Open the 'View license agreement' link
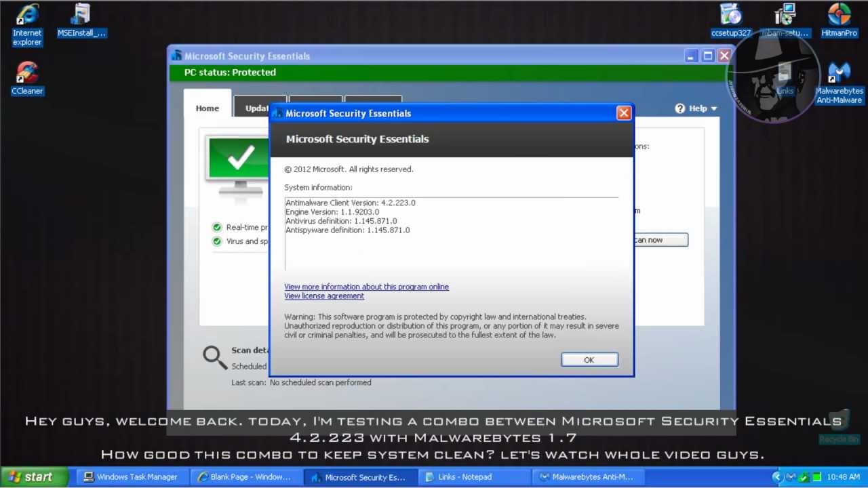The image size is (868, 488). (324, 296)
